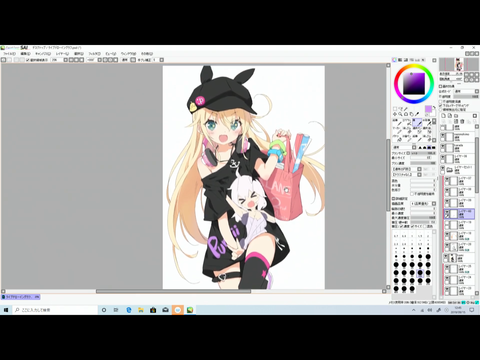Screen dimensions: 480x360
Task: Toggle the preserve opacity checkbox for layer
Action: pyautogui.click(x=440, y=101)
